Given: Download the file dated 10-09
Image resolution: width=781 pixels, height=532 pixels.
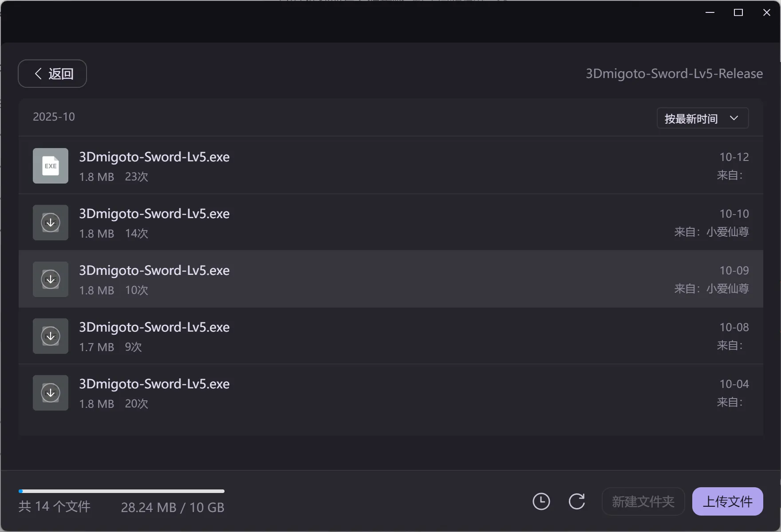Looking at the screenshot, I should coord(51,279).
